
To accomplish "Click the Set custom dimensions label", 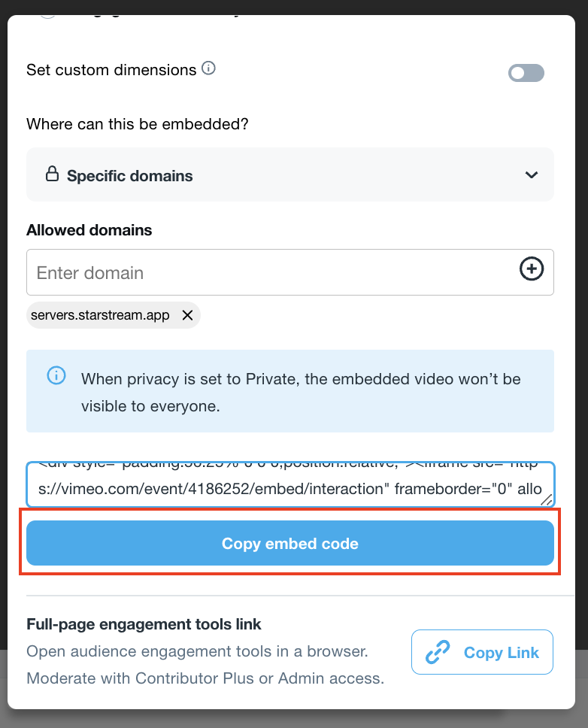I will click(x=111, y=70).
